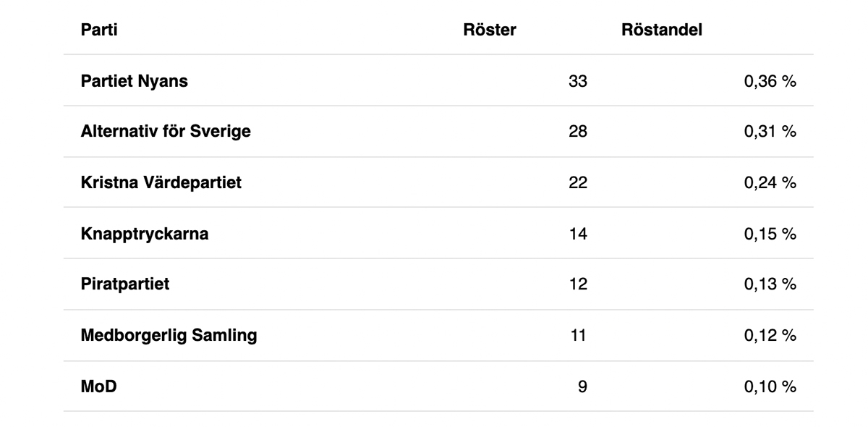
Task: Click MoD's vote count of 9
Action: (x=583, y=387)
